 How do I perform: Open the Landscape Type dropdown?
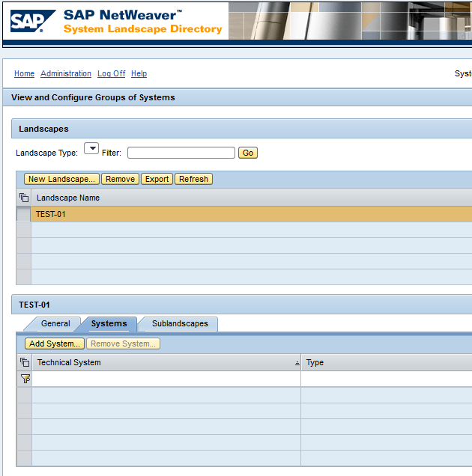click(91, 148)
